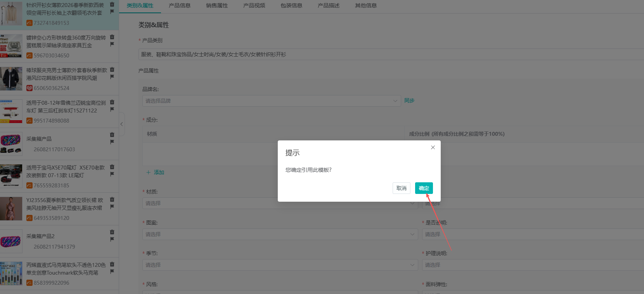644x294 pixels.
Task: Flag the YJ23556夏季长裙 product
Action: click(x=112, y=207)
